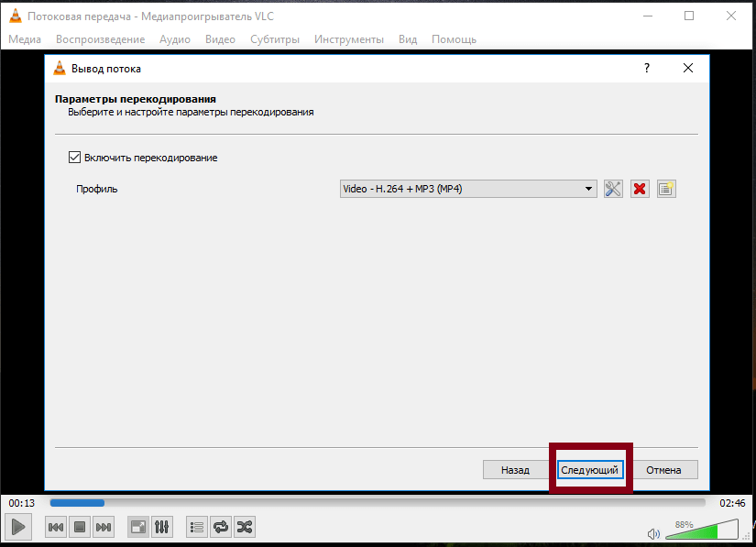Click the Назад button

point(515,470)
